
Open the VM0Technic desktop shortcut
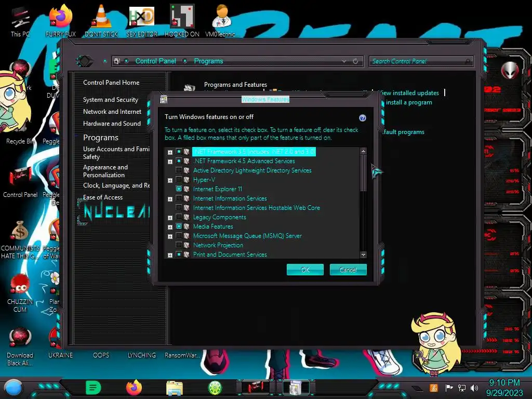(222, 21)
